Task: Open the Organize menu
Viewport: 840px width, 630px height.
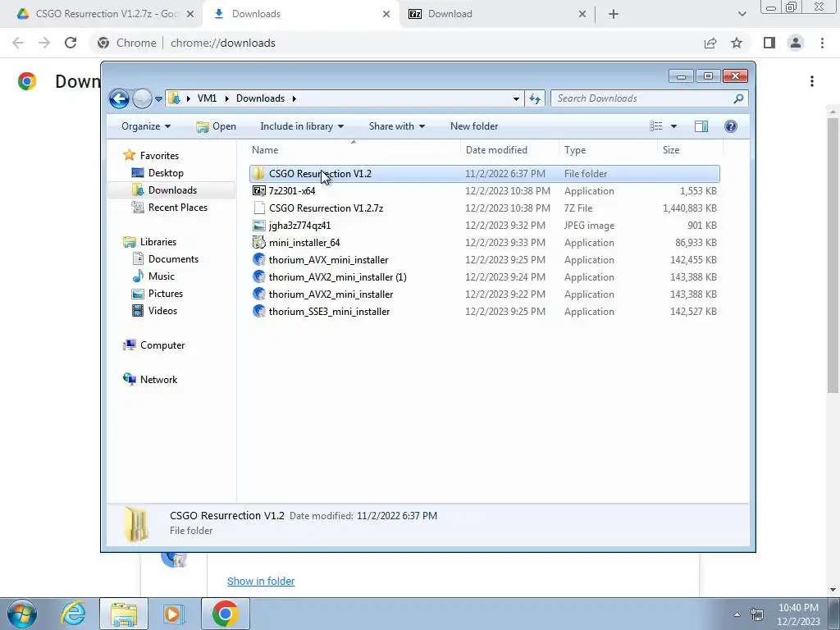Action: point(146,126)
